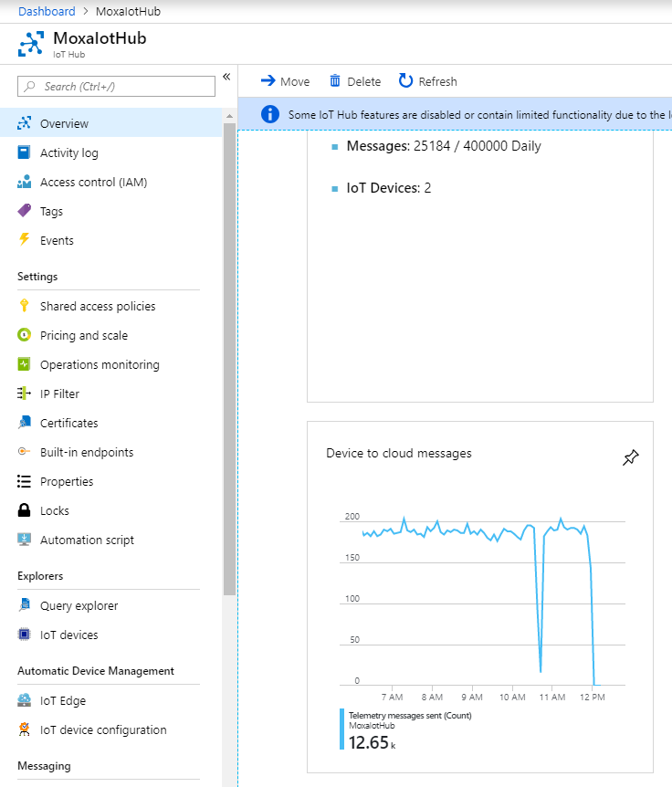The image size is (672, 787).
Task: Open Pricing and scale settings
Action: 83,335
